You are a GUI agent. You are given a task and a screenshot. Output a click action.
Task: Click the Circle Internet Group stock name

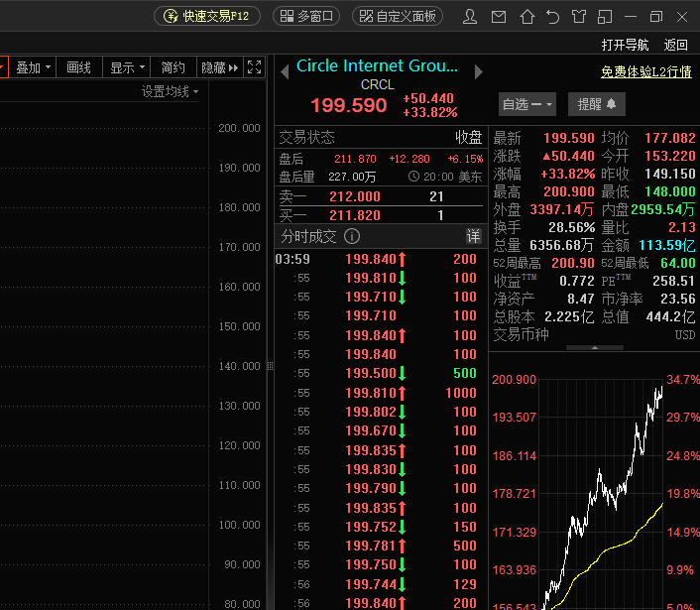click(377, 66)
